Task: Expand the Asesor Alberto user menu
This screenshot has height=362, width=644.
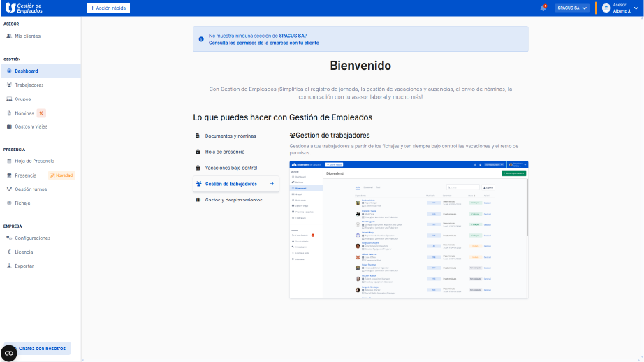Action: pyautogui.click(x=620, y=8)
